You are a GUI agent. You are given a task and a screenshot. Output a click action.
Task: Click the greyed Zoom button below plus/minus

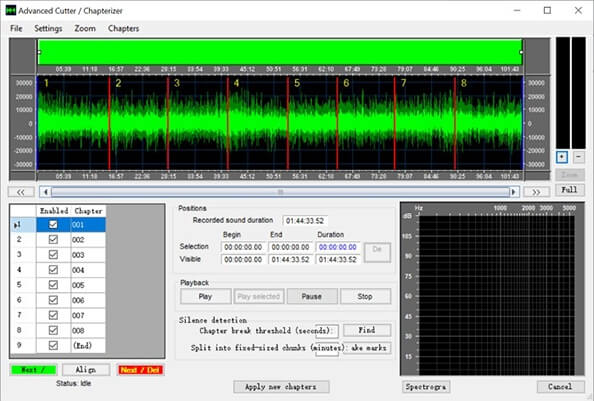(x=570, y=174)
